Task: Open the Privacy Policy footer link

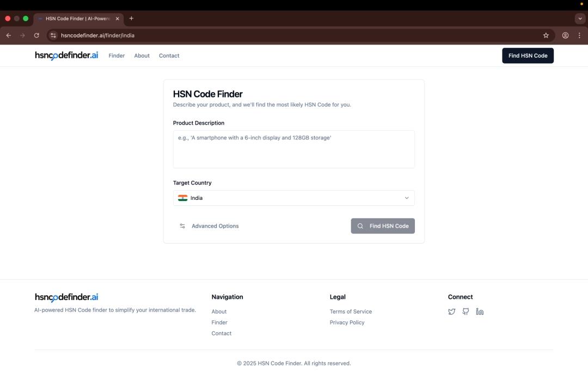Action: pyautogui.click(x=347, y=322)
